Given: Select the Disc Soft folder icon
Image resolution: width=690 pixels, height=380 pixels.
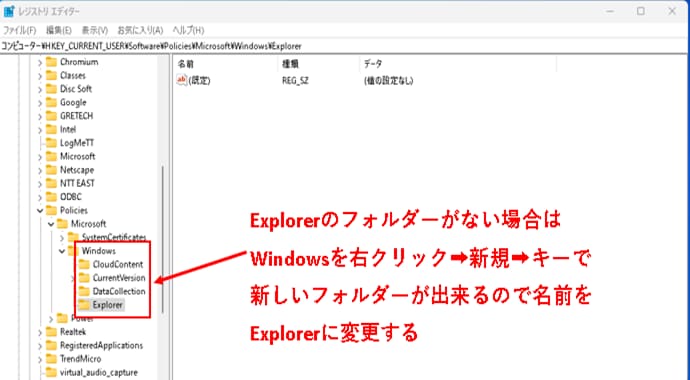Looking at the screenshot, I should (x=52, y=89).
